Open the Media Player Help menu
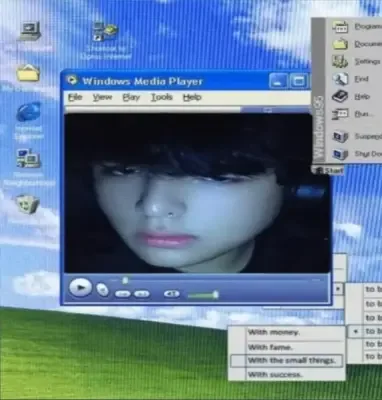Image resolution: width=382 pixels, height=400 pixels. (192, 97)
